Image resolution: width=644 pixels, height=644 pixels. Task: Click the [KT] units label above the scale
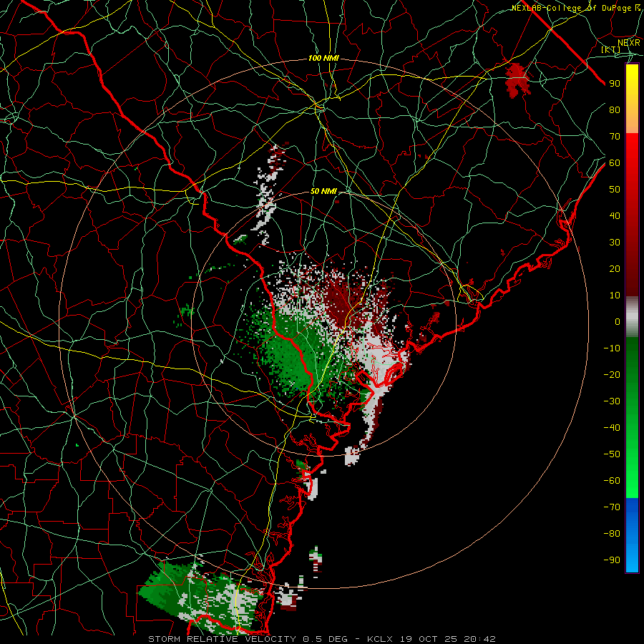coord(611,49)
